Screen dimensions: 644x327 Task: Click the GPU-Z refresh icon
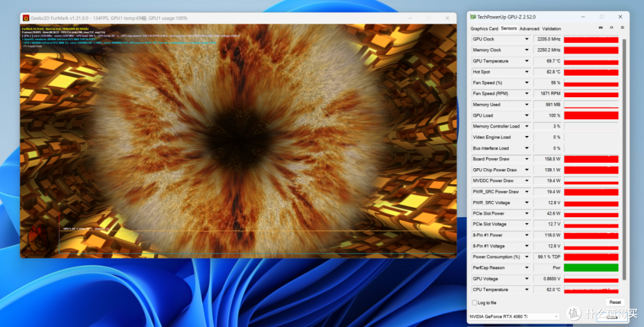coord(611,27)
